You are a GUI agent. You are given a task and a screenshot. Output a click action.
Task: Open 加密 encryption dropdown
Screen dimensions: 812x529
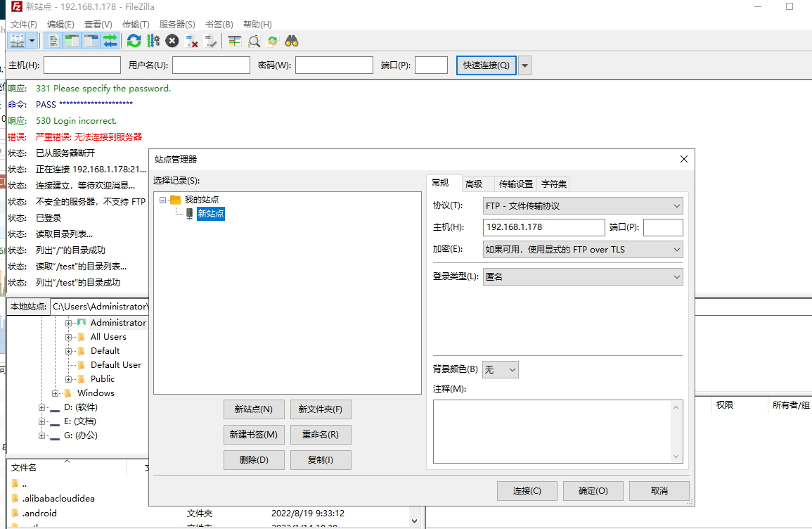[583, 249]
